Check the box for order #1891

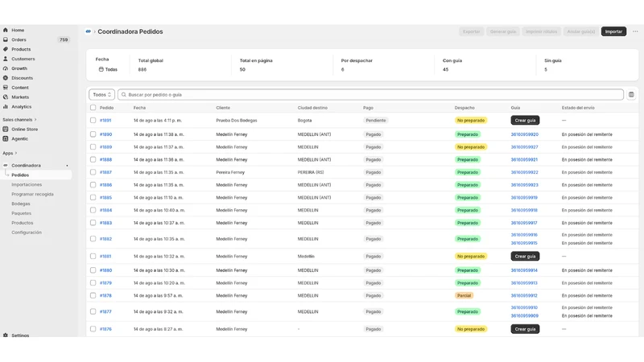[93, 120]
